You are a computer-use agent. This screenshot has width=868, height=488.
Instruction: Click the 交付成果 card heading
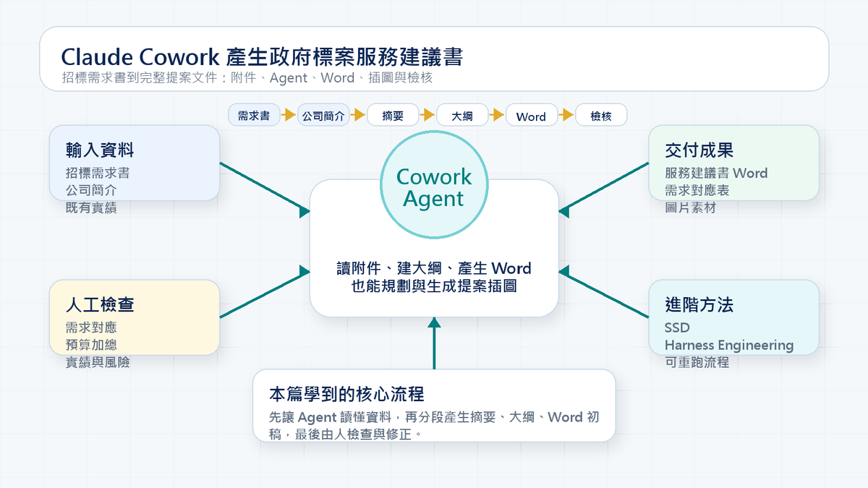pyautogui.click(x=699, y=150)
